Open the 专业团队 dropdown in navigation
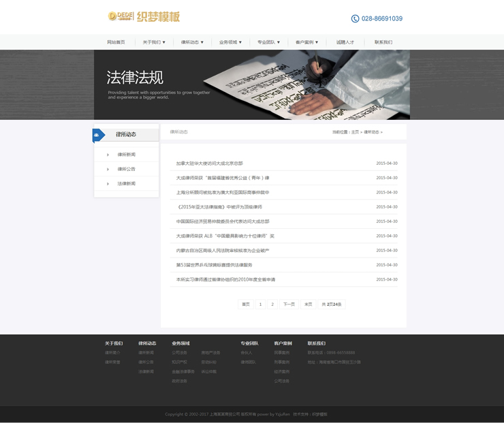The width and height of the screenshot is (504, 423). coord(268,42)
